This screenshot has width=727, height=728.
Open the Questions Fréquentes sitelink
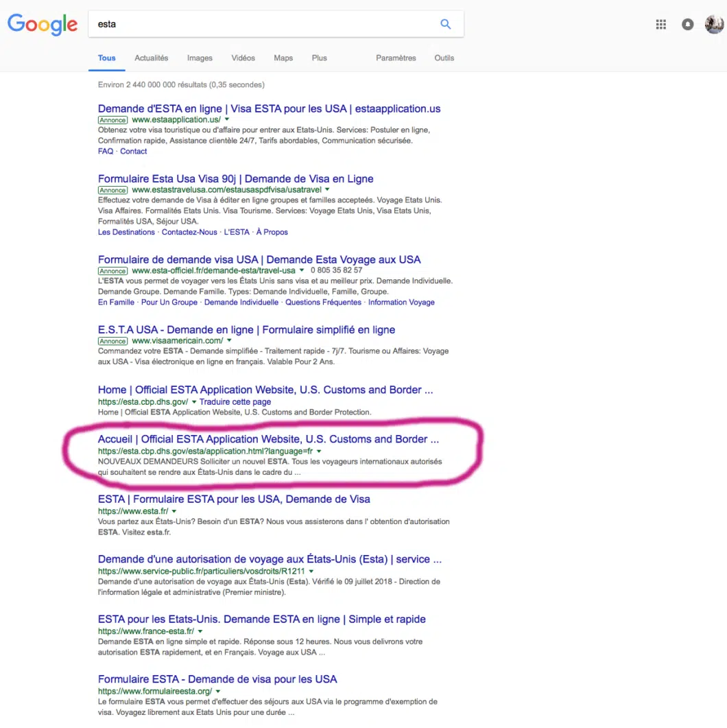(323, 303)
